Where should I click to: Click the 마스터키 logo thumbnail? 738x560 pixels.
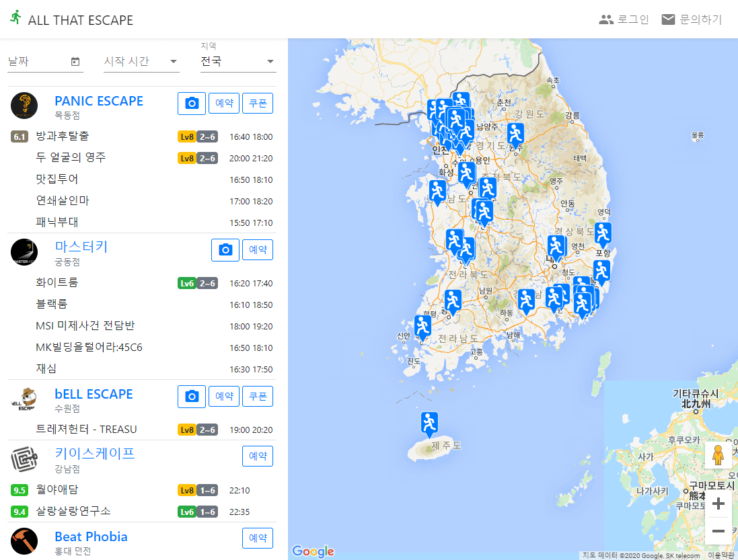point(24,252)
